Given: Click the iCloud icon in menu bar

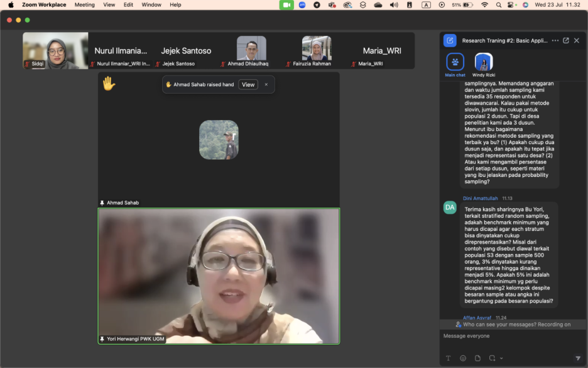Looking at the screenshot, I should (378, 5).
